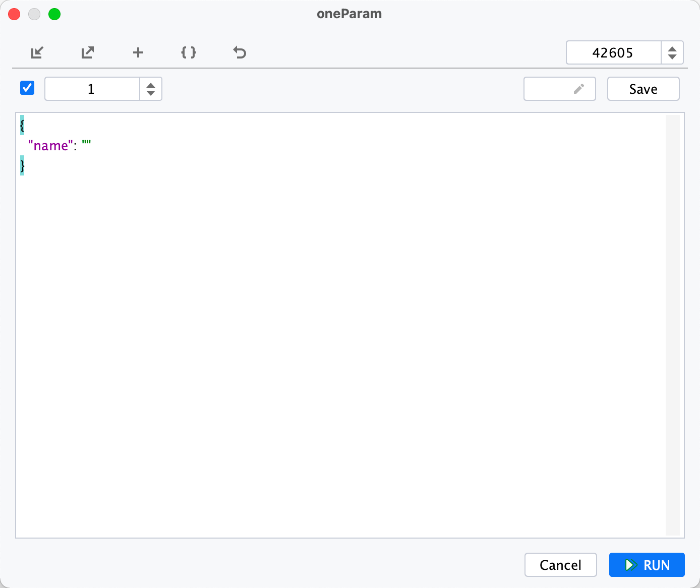Click the blue RUN button
Image resolution: width=700 pixels, height=588 pixels.
[x=647, y=565]
